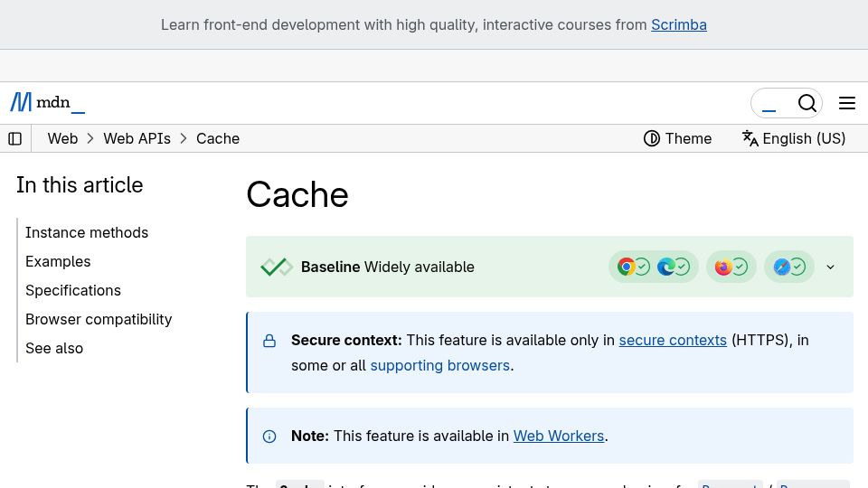Viewport: 868px width, 488px height.
Task: Click the Theme switcher button
Action: pyautogui.click(x=677, y=138)
